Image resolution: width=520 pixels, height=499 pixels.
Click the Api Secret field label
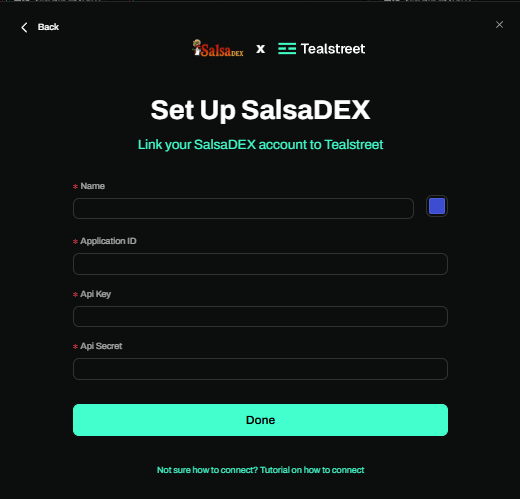point(101,346)
